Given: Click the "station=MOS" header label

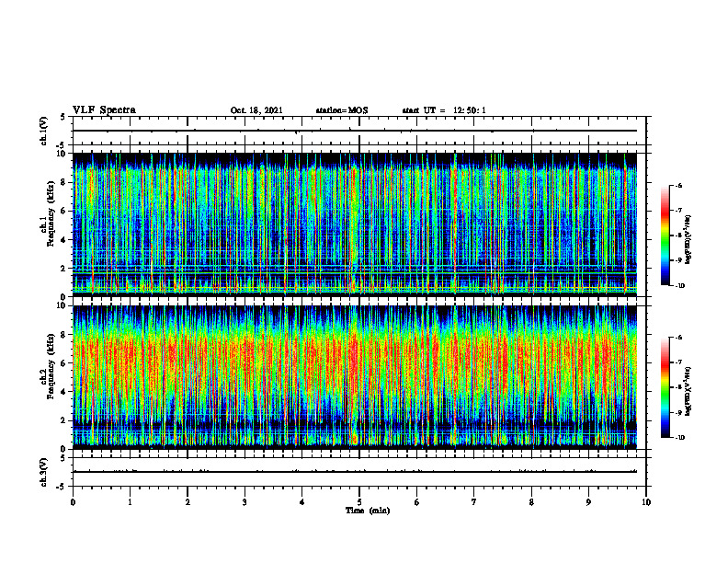Looking at the screenshot, I should pyautogui.click(x=342, y=110).
